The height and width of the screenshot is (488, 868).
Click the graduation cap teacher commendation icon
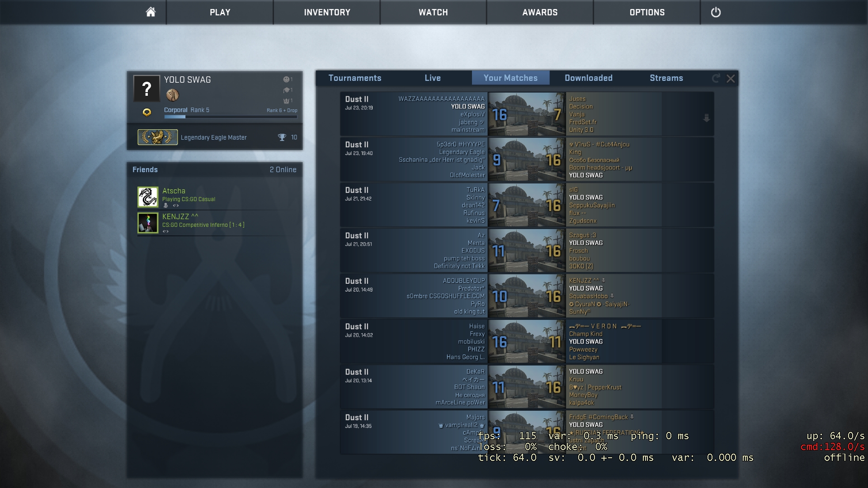[x=286, y=90]
